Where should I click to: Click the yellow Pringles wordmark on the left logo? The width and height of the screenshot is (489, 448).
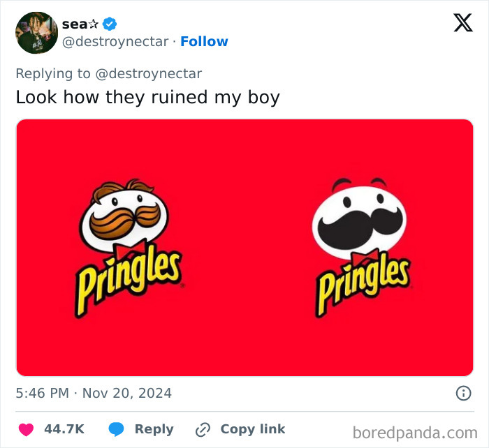click(129, 280)
